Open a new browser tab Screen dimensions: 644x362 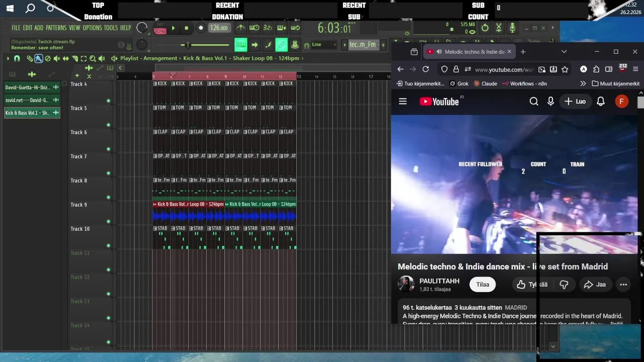tap(523, 52)
